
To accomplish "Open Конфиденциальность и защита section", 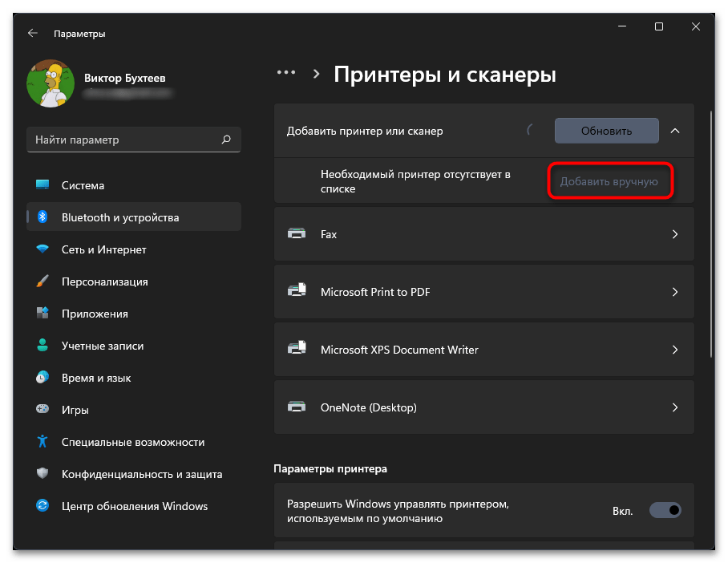I will point(134,474).
